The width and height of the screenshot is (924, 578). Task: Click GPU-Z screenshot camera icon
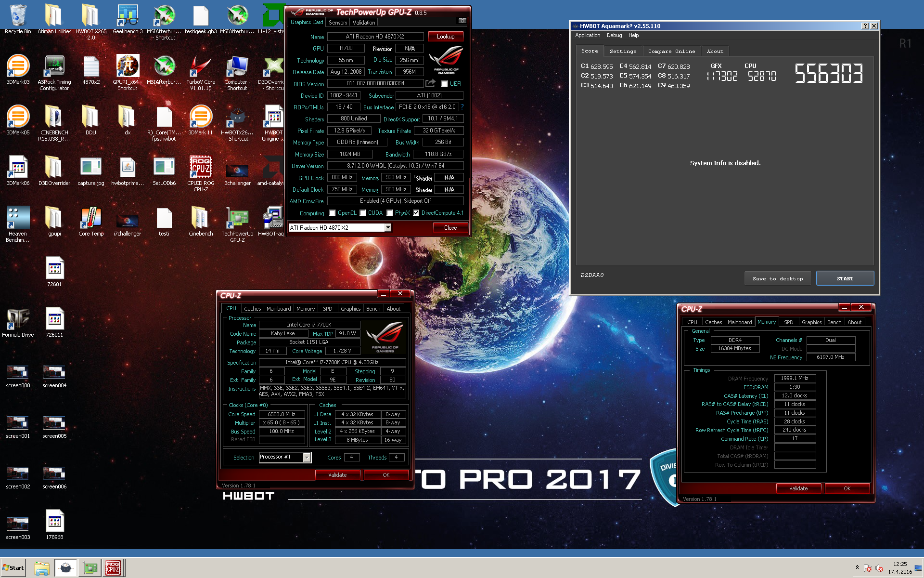462,21
